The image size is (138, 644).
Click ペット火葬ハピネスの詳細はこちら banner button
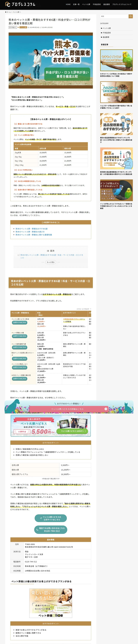coord(69,409)
